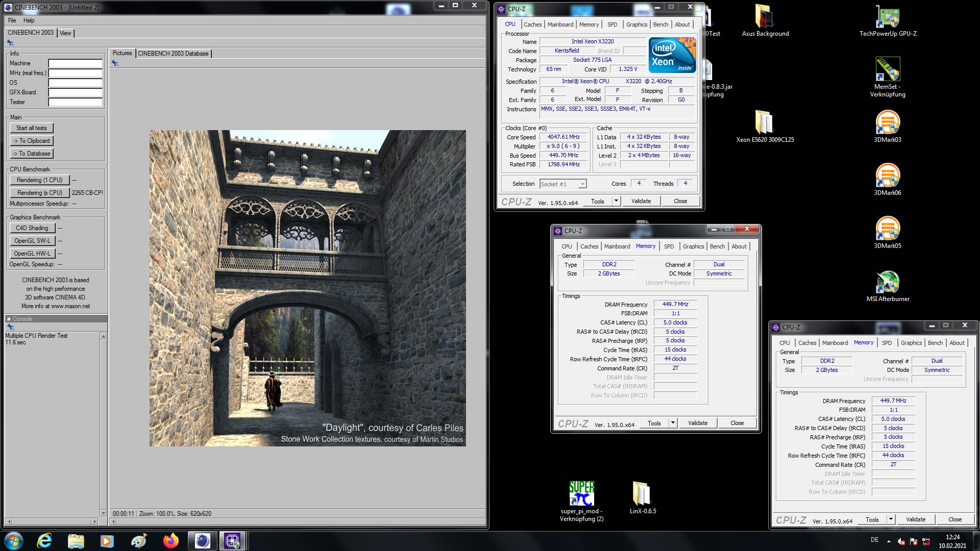Select the Pictures tab
The width and height of the screenshot is (980, 551).
coord(122,53)
